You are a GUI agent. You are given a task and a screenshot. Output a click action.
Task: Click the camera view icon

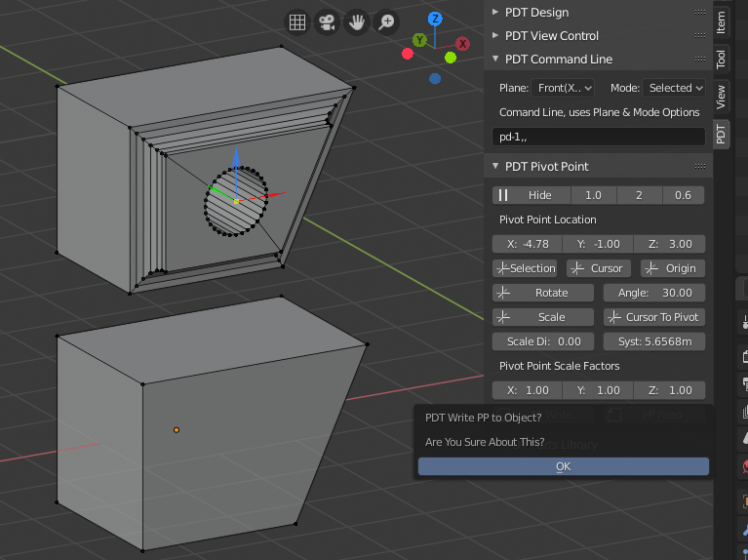click(x=327, y=21)
